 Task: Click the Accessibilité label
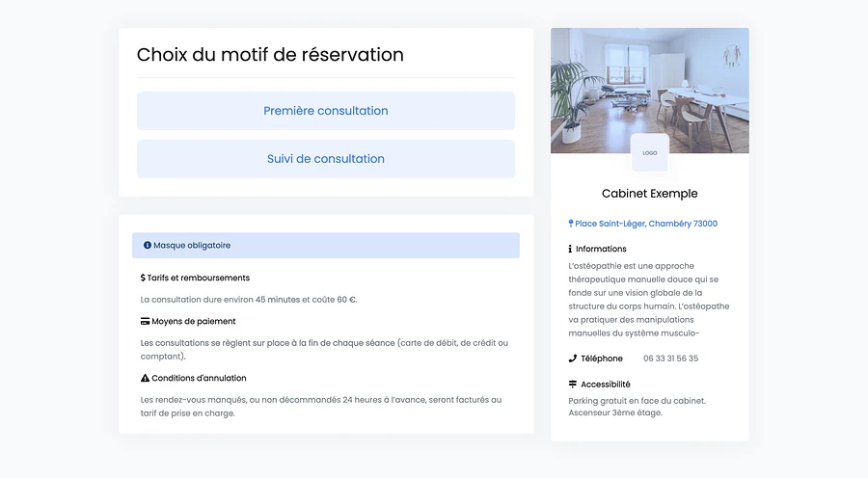(606, 384)
